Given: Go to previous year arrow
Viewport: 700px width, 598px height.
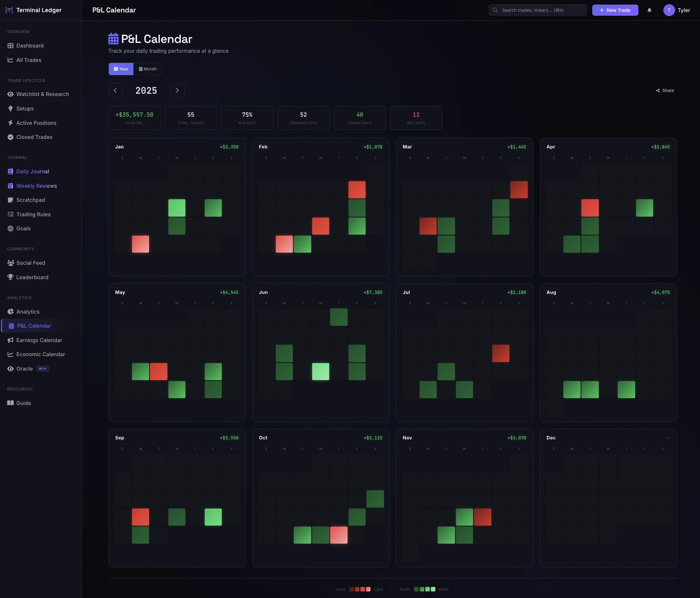Looking at the screenshot, I should pos(116,90).
